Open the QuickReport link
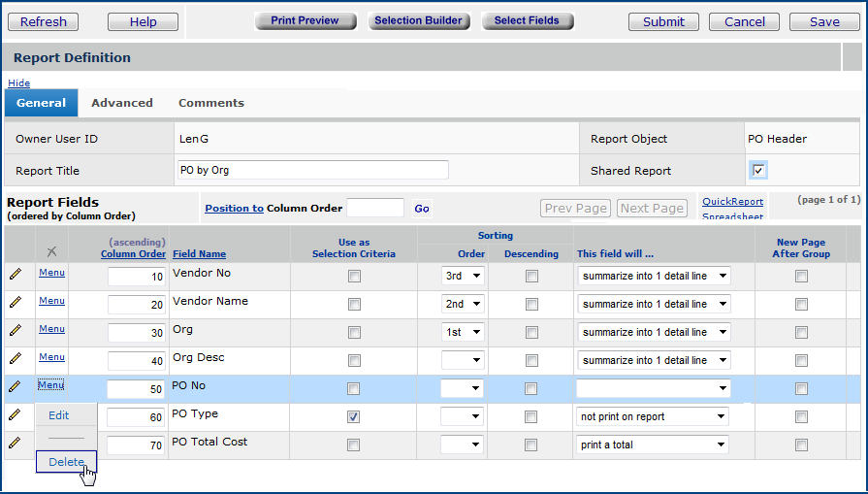Image resolution: width=868 pixels, height=494 pixels. (732, 202)
